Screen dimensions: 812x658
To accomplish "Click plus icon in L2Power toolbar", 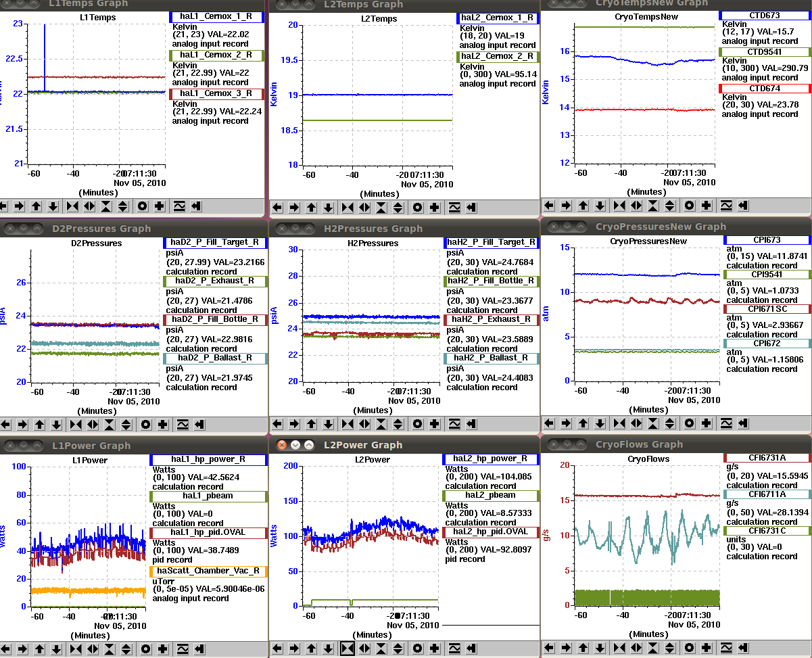I will 435,649.
